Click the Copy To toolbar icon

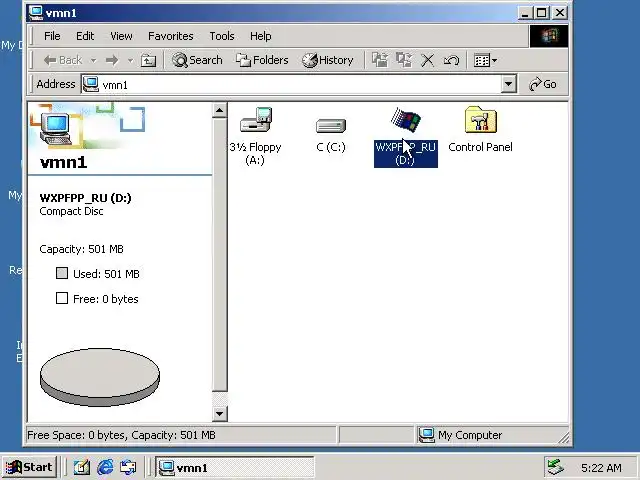coord(404,60)
